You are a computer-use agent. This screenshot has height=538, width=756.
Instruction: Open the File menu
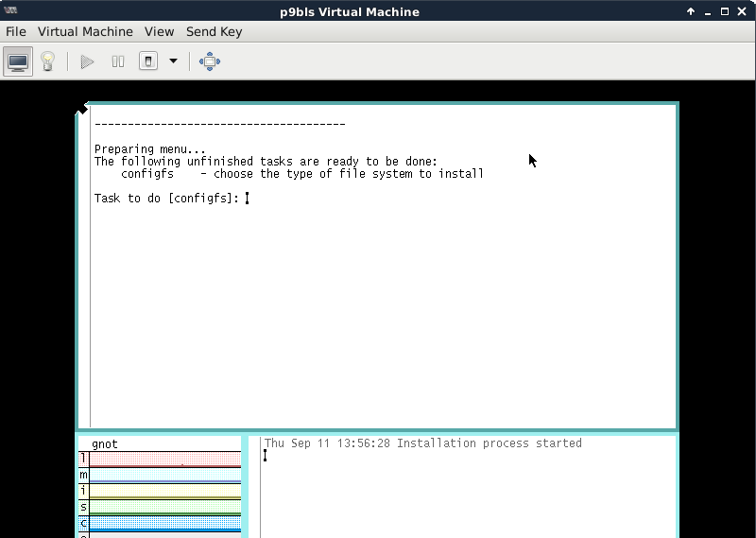point(15,31)
